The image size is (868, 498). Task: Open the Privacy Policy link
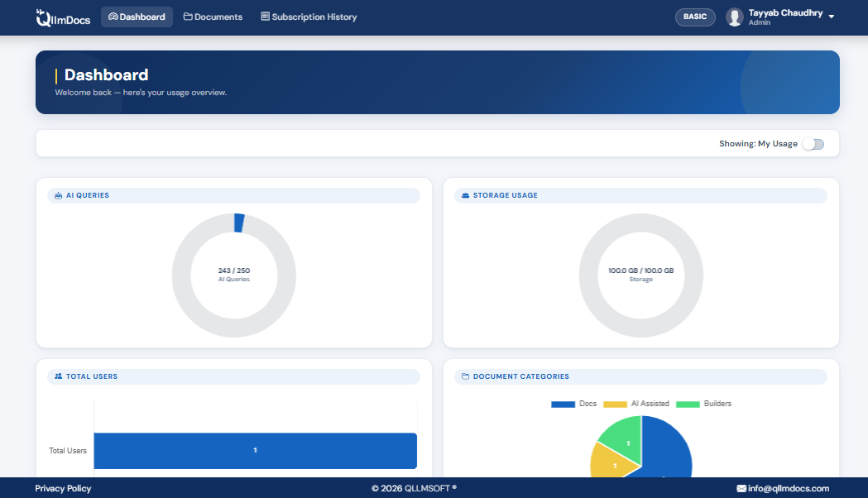click(63, 488)
